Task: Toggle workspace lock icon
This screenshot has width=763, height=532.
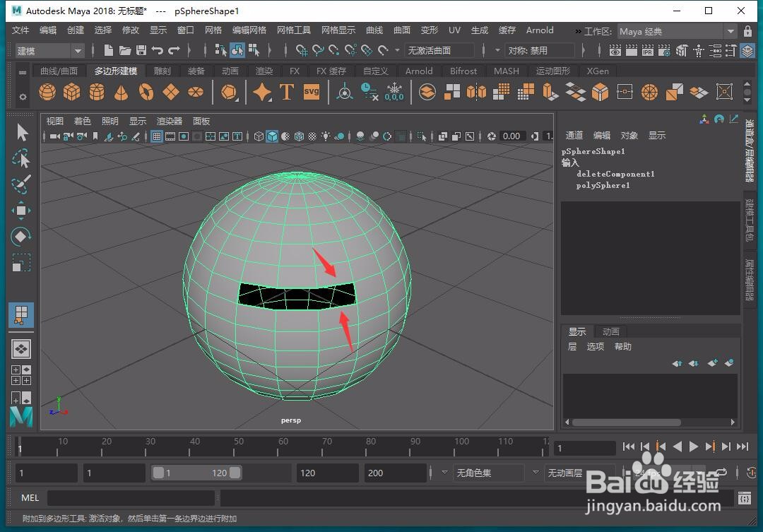Action: click(x=748, y=31)
